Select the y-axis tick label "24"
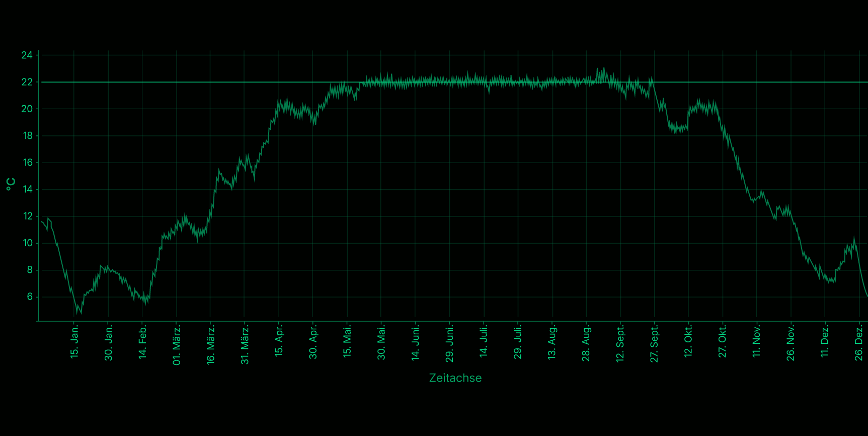868x436 pixels. tap(27, 55)
